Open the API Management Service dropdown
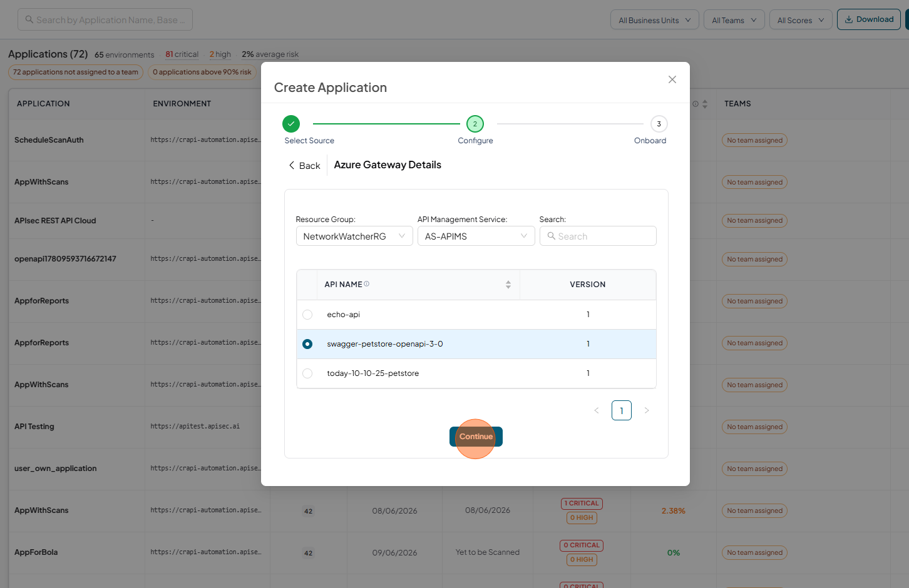 [x=476, y=236]
